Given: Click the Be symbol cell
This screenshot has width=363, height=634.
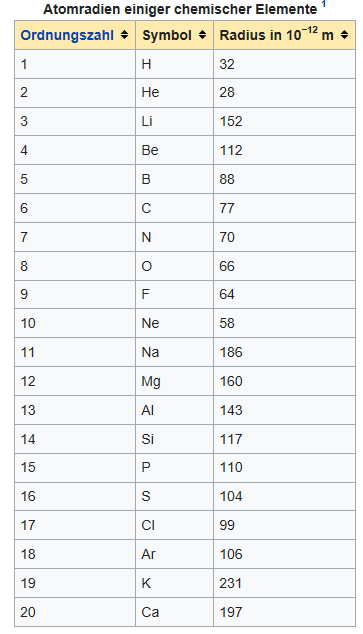Looking at the screenshot, I should coord(175,150).
